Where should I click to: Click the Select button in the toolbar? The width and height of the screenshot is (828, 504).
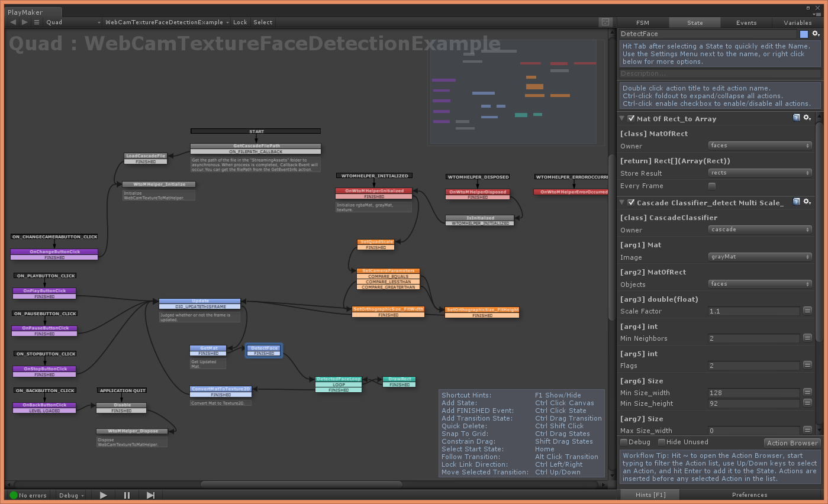(263, 22)
